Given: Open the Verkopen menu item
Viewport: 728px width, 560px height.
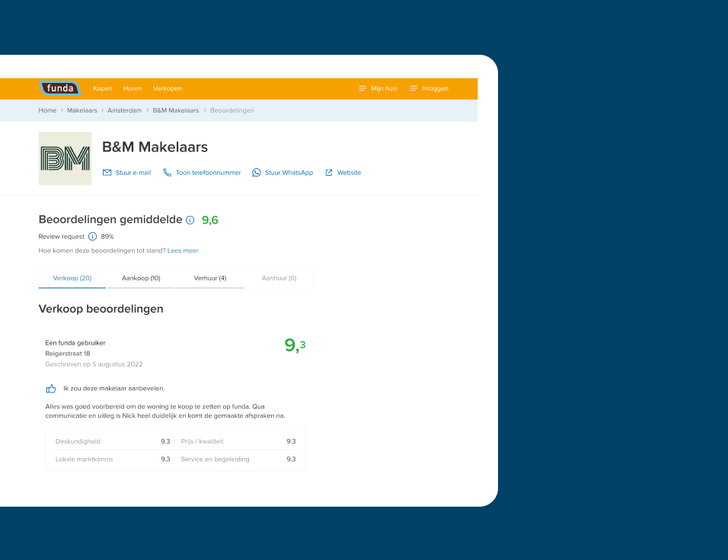Looking at the screenshot, I should 168,88.
